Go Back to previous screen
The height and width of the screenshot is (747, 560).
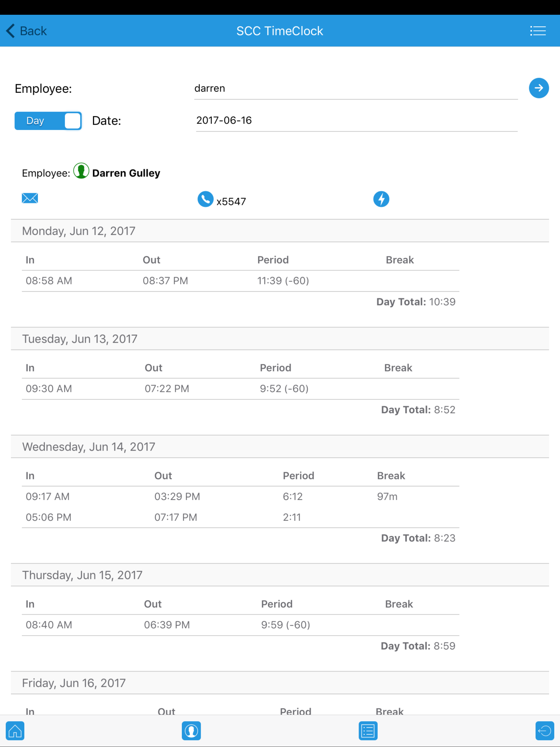[26, 31]
